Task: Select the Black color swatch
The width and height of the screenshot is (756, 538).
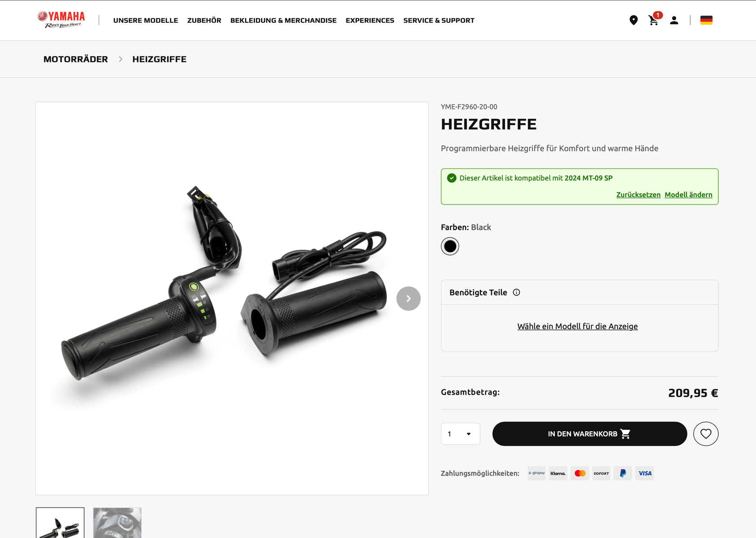Action: coord(450,246)
